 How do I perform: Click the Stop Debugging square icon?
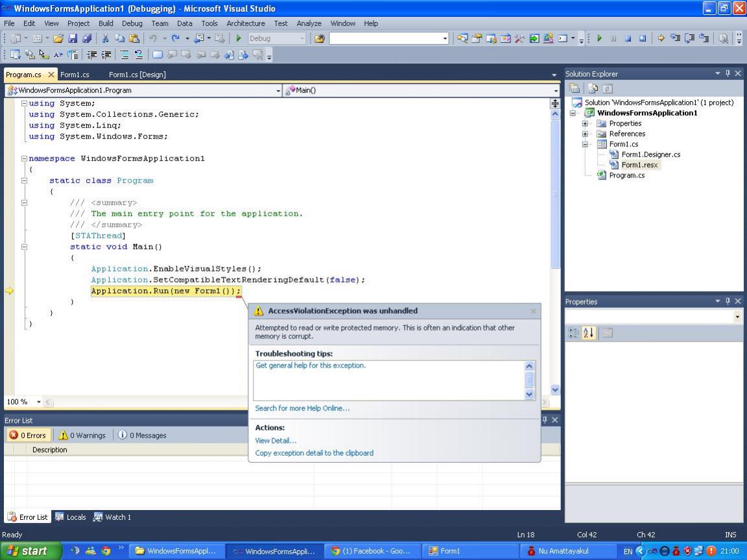pyautogui.click(x=628, y=39)
